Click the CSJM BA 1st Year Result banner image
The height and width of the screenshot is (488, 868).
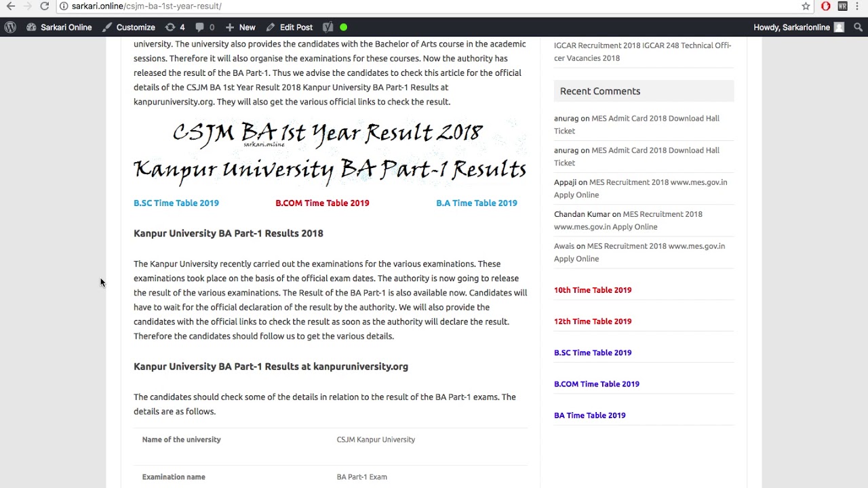click(x=330, y=152)
